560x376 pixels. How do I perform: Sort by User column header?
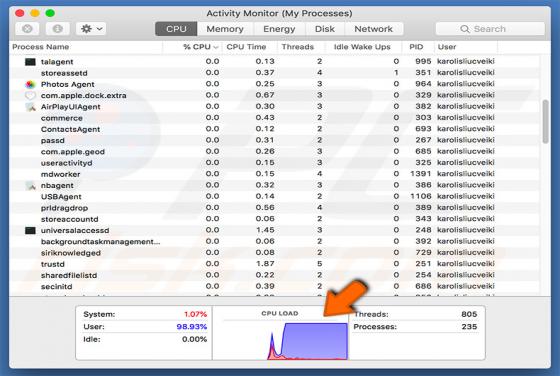(465, 47)
